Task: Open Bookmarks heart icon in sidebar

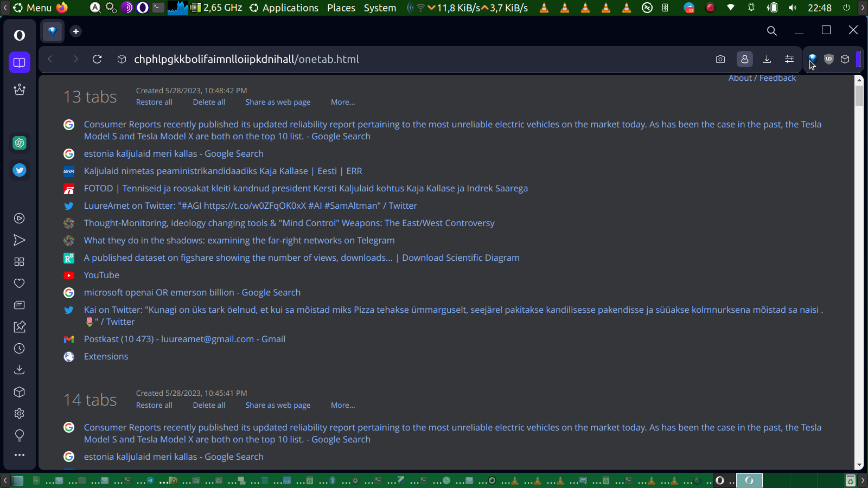Action: [20, 284]
